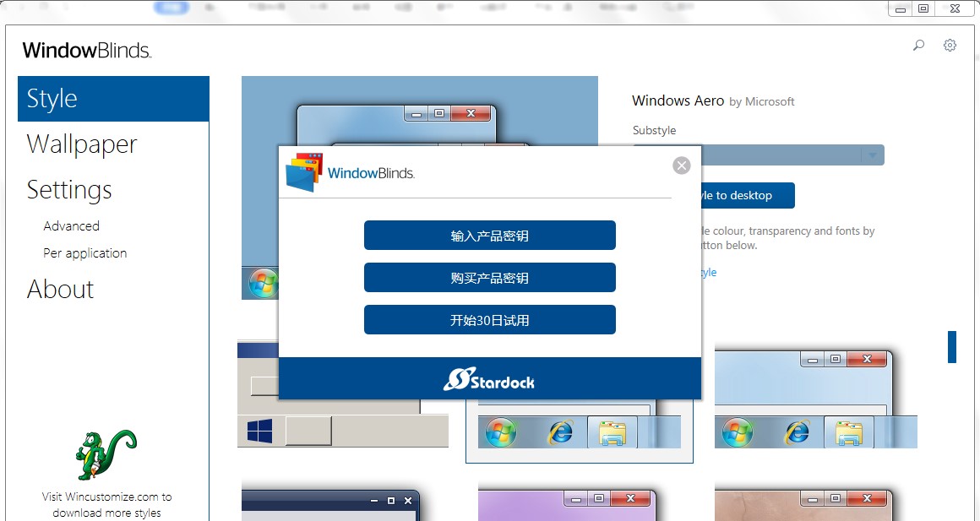Open the search magnifier icon
Image resolution: width=980 pixels, height=521 pixels.
tap(918, 45)
